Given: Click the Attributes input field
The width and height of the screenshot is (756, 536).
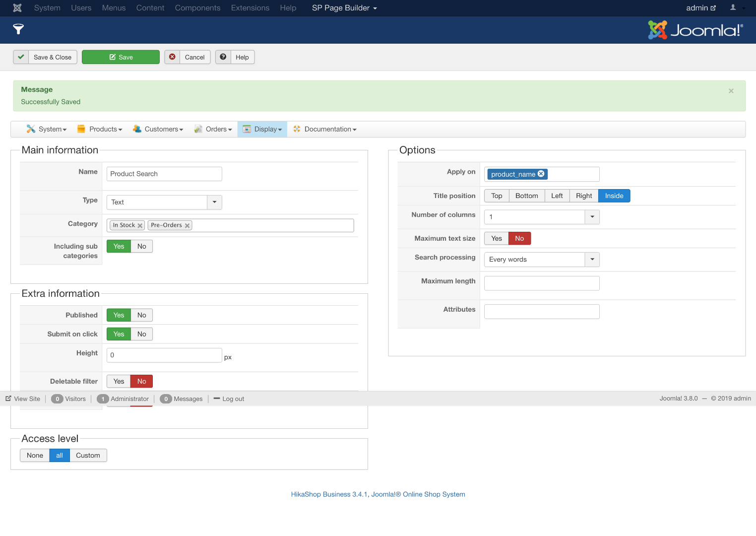Looking at the screenshot, I should click(542, 312).
